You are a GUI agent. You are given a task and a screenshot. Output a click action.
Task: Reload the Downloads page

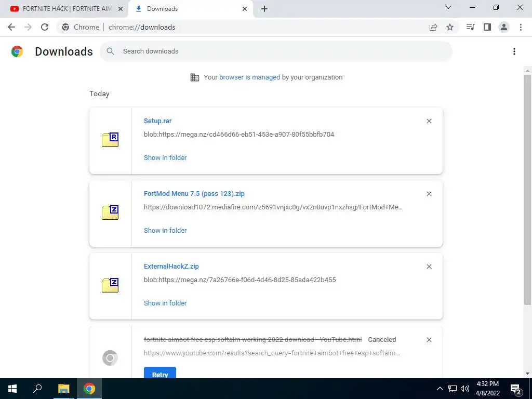tap(45, 27)
